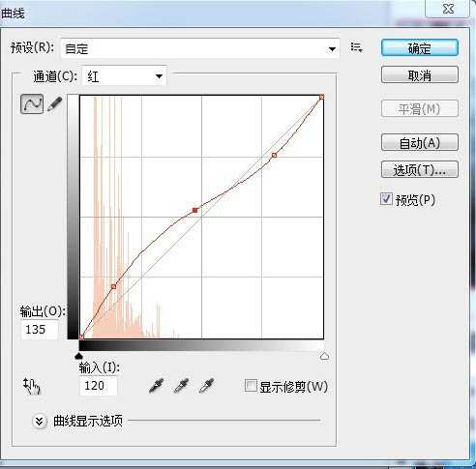Image resolution: width=476 pixels, height=469 pixels.
Task: Click the black point input slider
Action: (x=78, y=356)
